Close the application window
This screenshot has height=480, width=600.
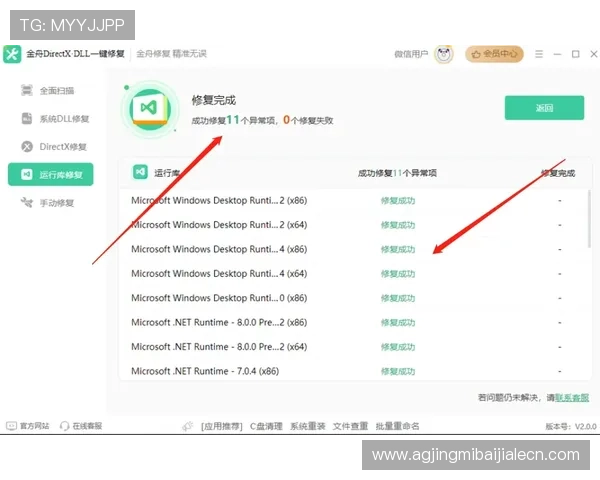(x=594, y=54)
